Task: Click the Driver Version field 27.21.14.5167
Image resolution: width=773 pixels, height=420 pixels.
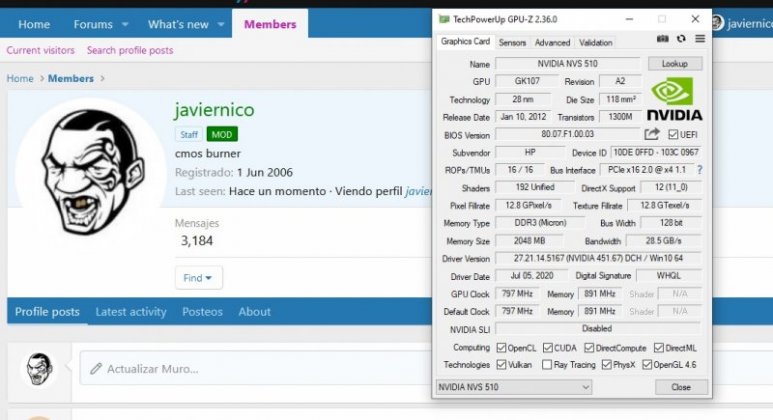Action: coord(598,258)
